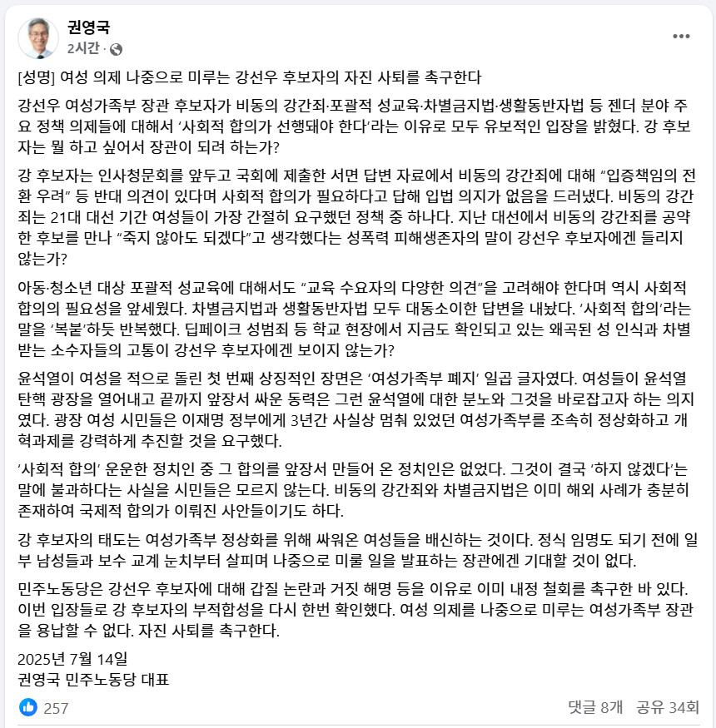Image resolution: width=716 pixels, height=728 pixels.
Task: Open the author name 권영국 link
Action: pos(88,27)
